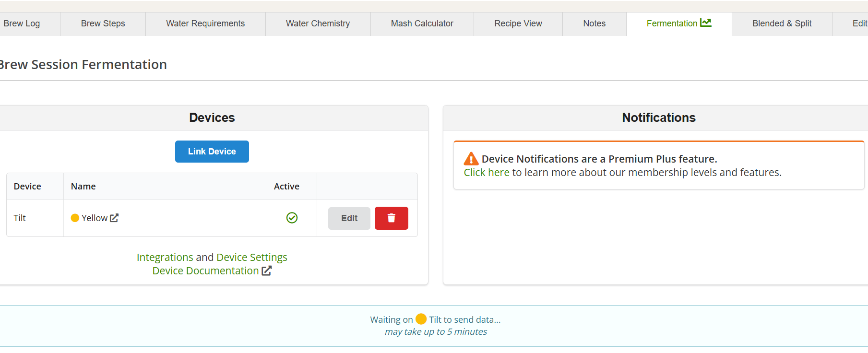
Task: Follow the Click here membership link
Action: pyautogui.click(x=486, y=173)
